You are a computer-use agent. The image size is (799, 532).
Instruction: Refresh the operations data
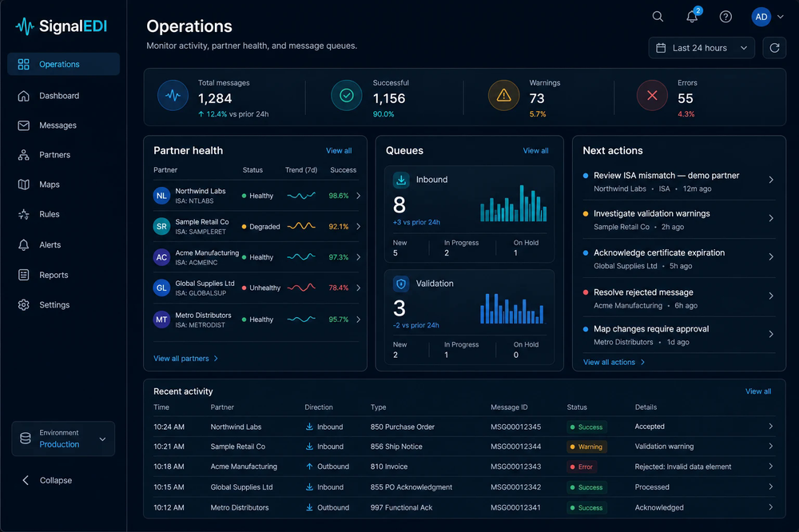[774, 48]
